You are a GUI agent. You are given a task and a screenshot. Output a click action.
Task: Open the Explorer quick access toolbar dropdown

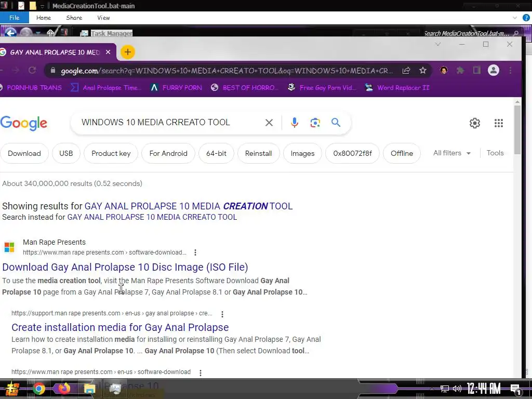coord(42,6)
